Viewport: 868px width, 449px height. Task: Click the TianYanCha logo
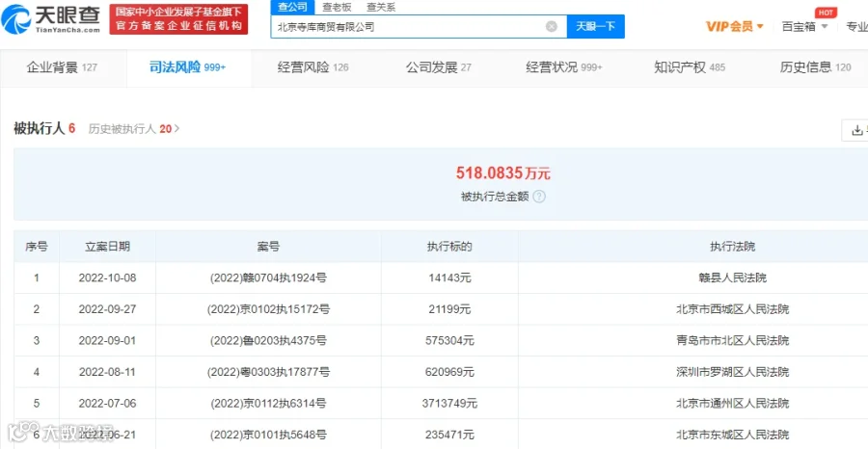tap(50, 20)
